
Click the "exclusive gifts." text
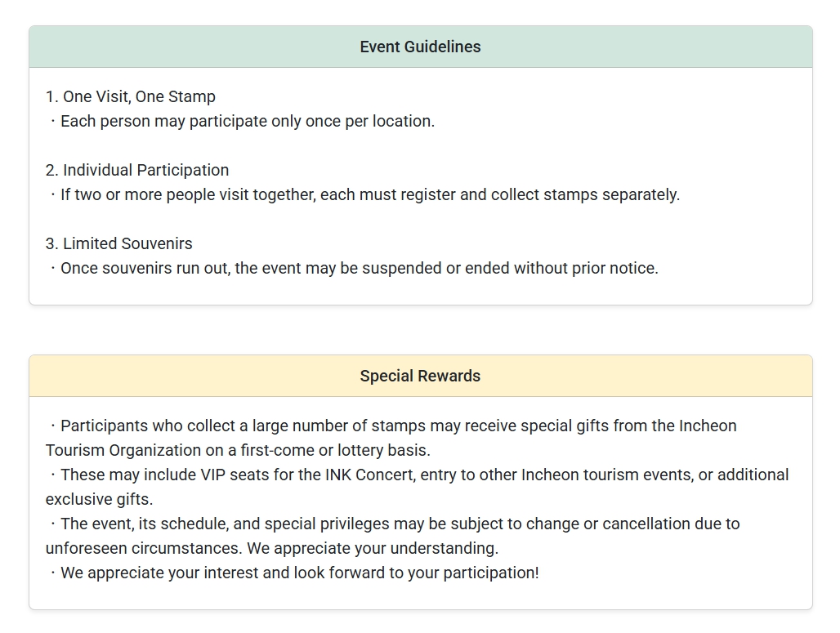[100, 499]
